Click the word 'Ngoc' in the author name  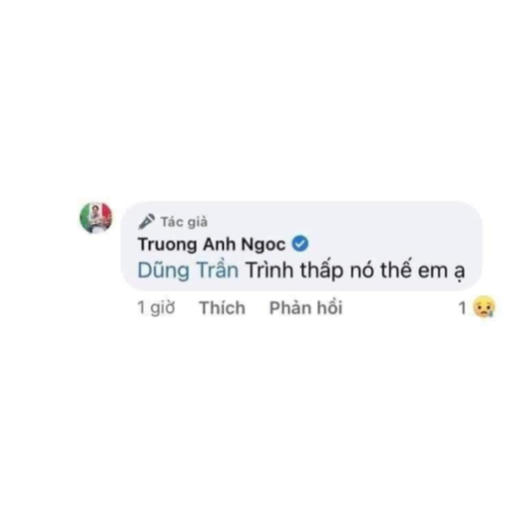pos(263,245)
